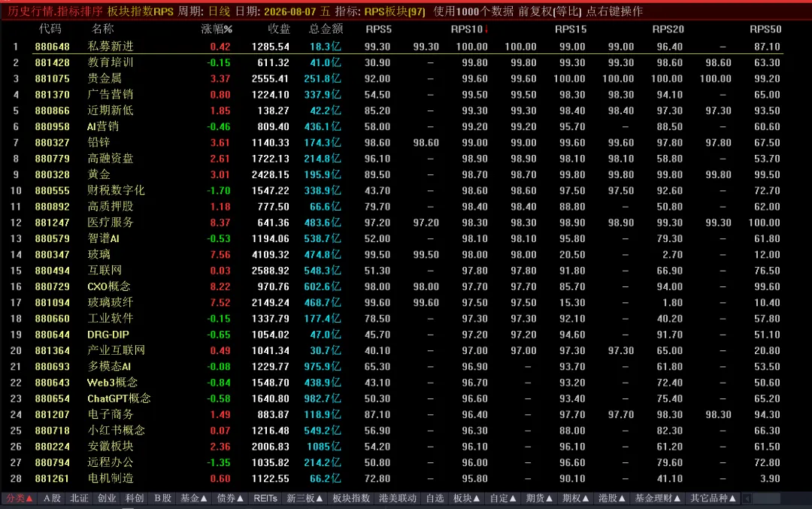
Task: Select the AI营销 row name
Action: (103, 127)
